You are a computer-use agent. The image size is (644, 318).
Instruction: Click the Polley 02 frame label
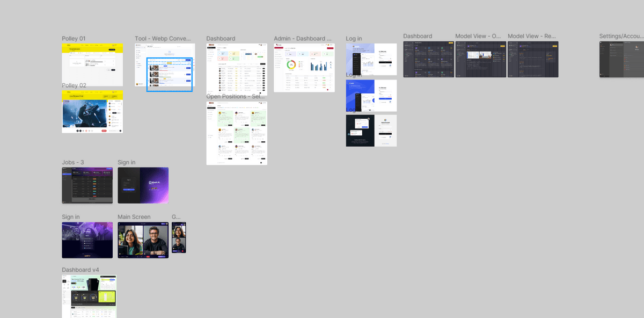coord(74,85)
